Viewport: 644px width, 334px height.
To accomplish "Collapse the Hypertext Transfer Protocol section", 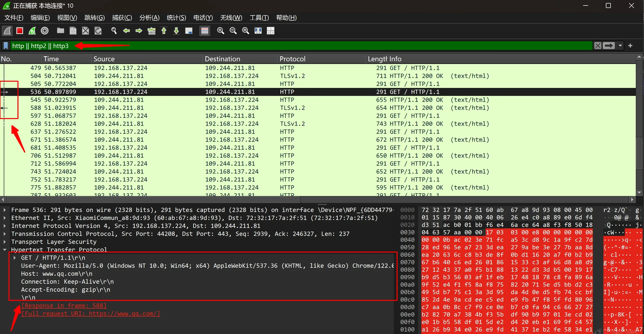I will coord(4,250).
